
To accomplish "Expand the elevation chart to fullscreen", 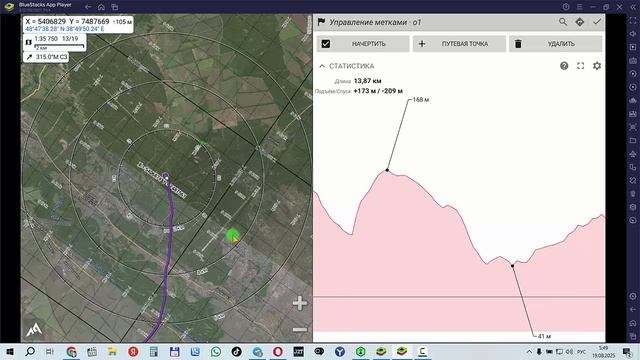I will [580, 66].
